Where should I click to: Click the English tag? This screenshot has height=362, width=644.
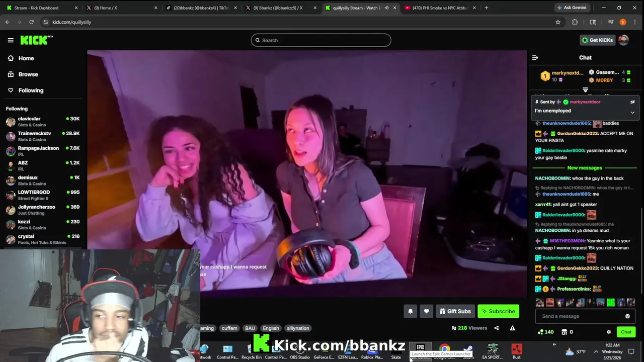[x=271, y=328]
